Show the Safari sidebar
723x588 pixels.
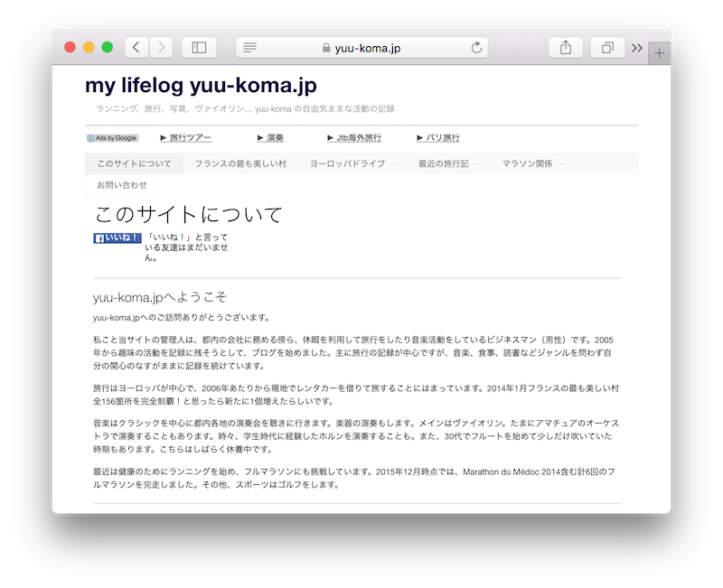199,48
